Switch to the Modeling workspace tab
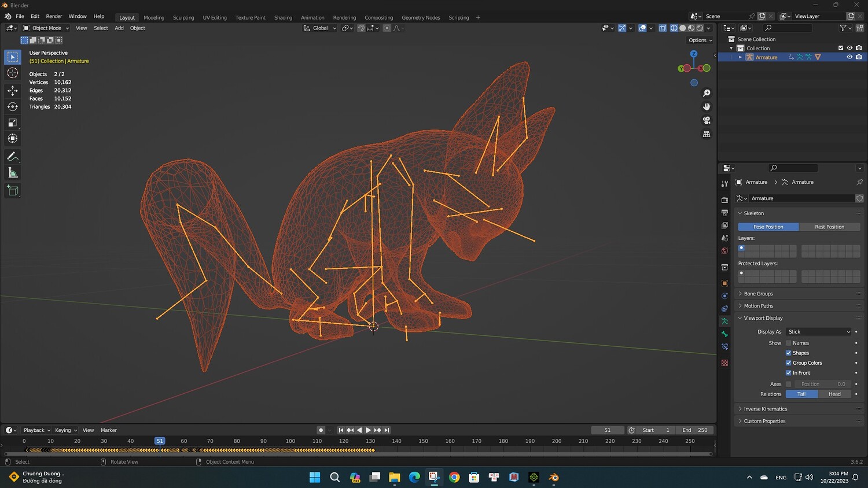The height and width of the screenshot is (488, 868). (154, 17)
